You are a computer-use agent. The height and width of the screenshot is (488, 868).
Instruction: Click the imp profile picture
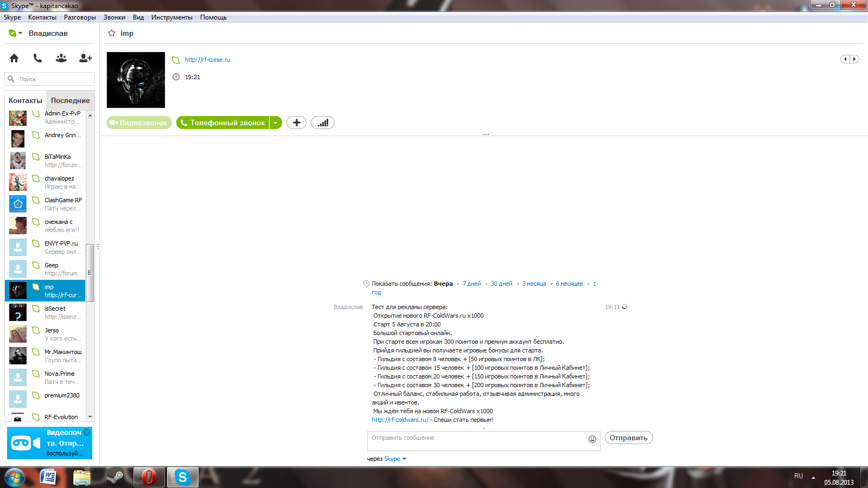pos(136,80)
